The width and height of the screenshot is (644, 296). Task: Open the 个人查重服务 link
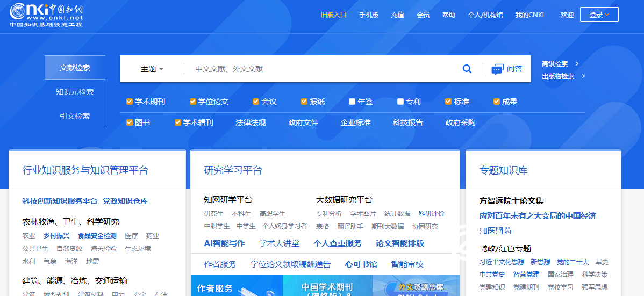tap(338, 243)
